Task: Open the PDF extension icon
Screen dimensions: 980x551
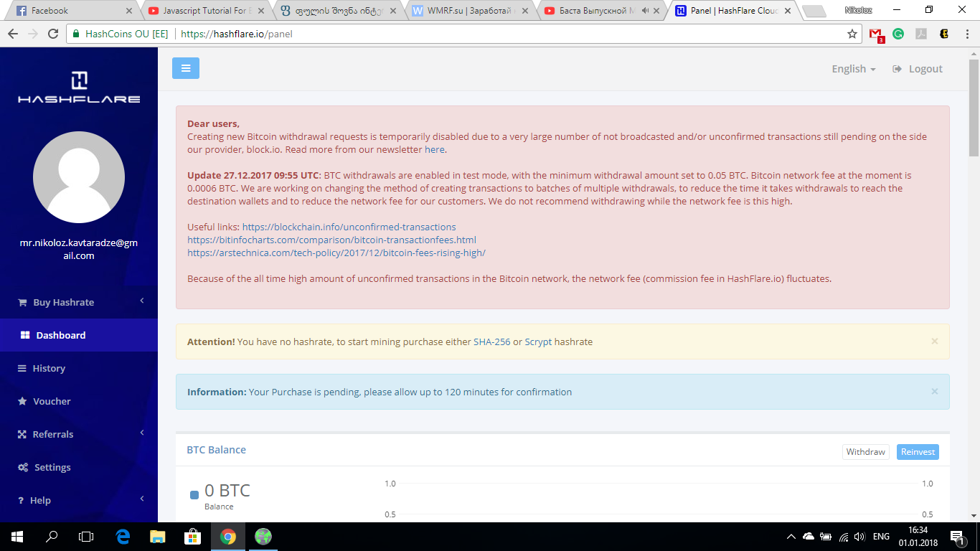Action: [x=921, y=34]
